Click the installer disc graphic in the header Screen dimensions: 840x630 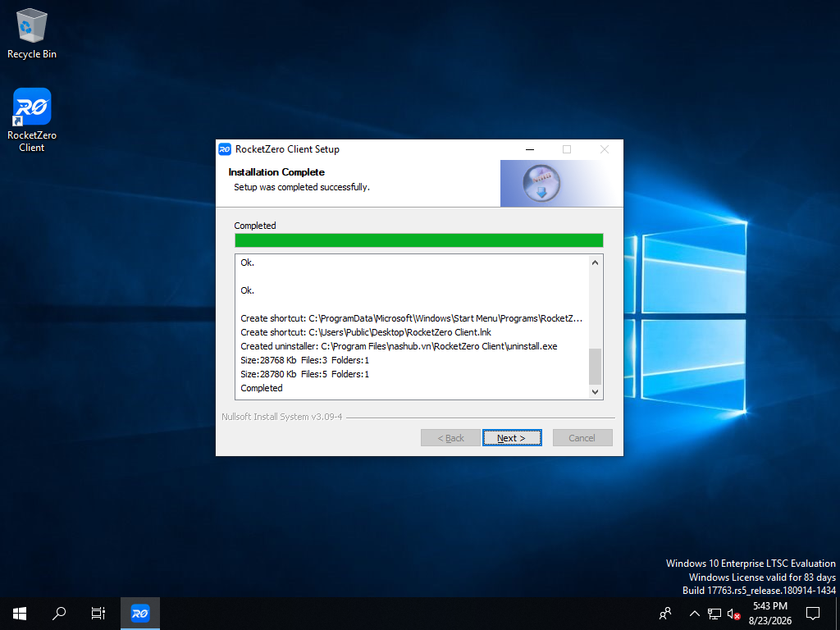point(541,183)
